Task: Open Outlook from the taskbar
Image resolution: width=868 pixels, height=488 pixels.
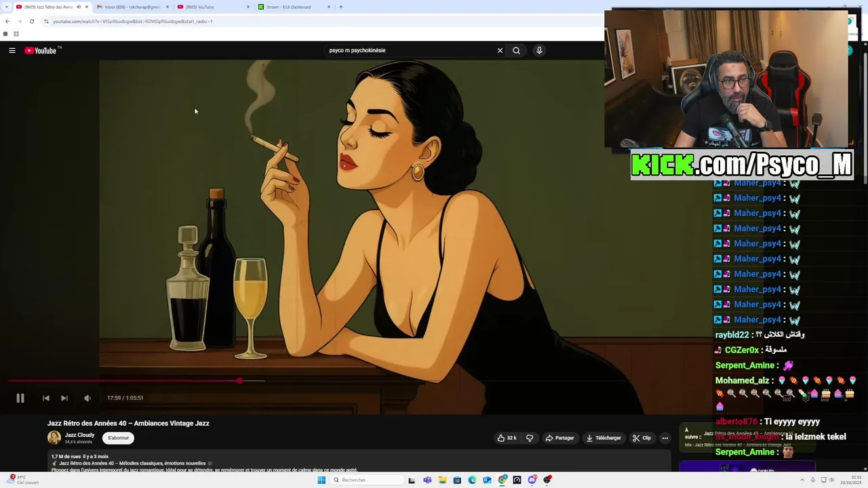Action: pos(487,480)
